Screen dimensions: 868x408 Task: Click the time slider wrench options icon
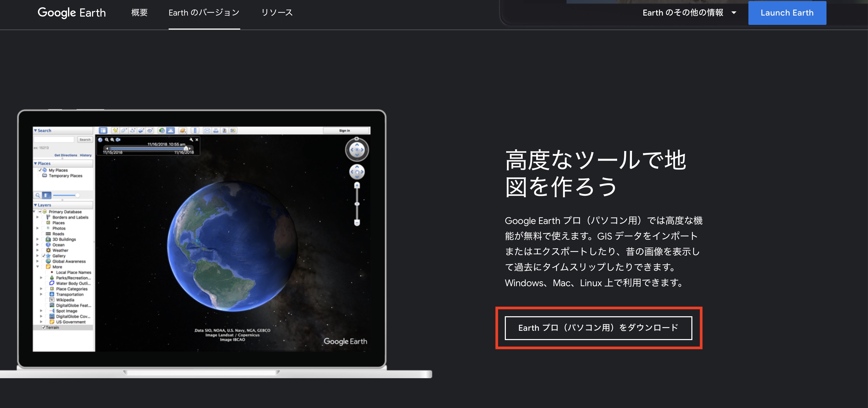(x=191, y=139)
